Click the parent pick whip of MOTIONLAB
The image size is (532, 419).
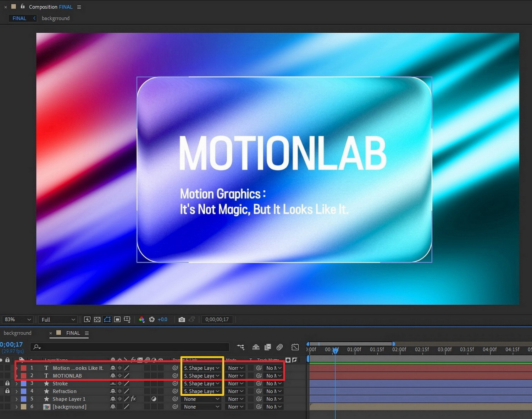pyautogui.click(x=175, y=376)
